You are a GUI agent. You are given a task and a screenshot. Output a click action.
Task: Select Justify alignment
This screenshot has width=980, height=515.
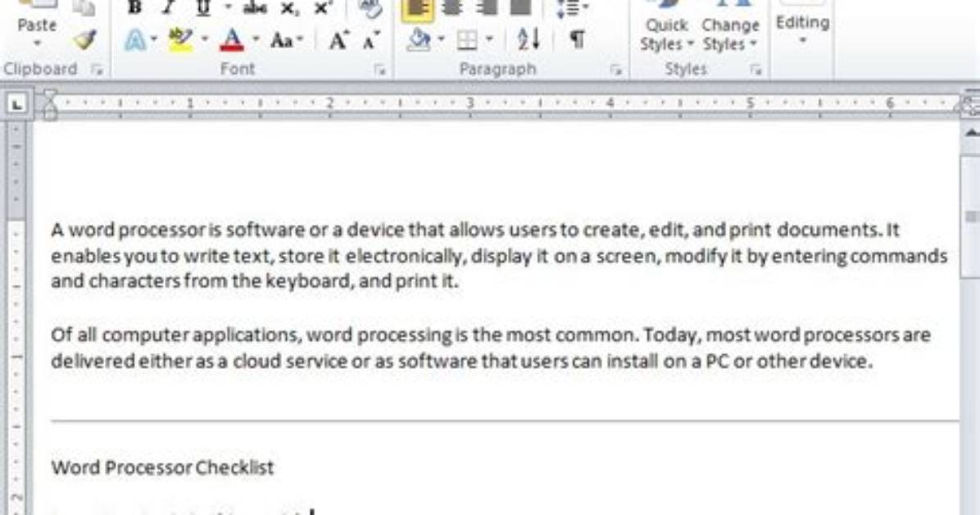tap(520, 7)
